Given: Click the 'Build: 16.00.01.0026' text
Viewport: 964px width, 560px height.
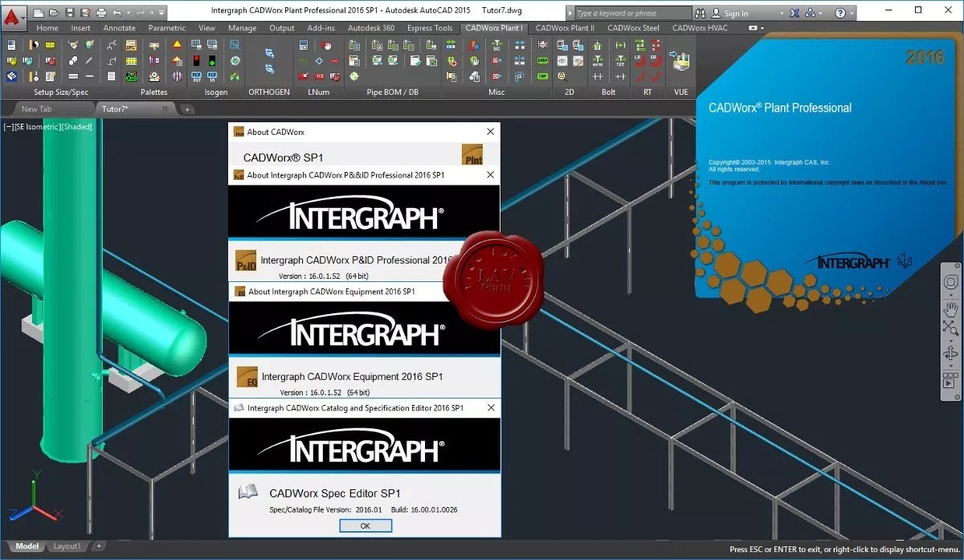Looking at the screenshot, I should [423, 509].
